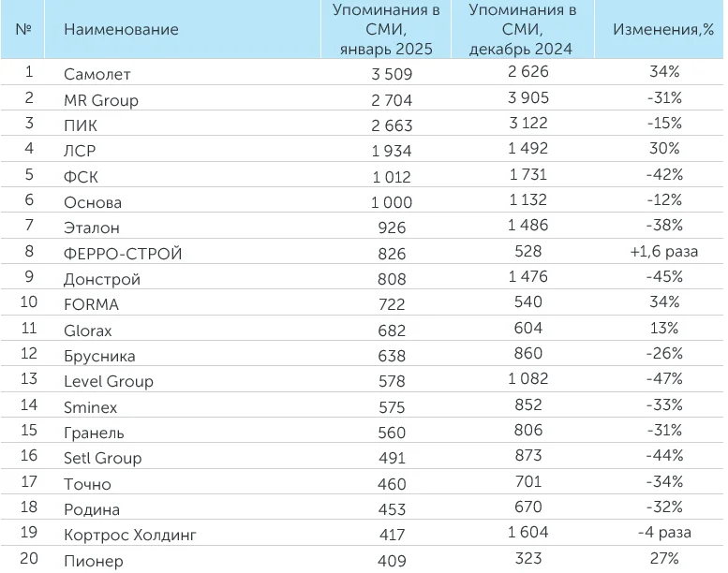The width and height of the screenshot is (728, 573).
Task: Click the 'Setl Group' company name
Action: [x=103, y=458]
